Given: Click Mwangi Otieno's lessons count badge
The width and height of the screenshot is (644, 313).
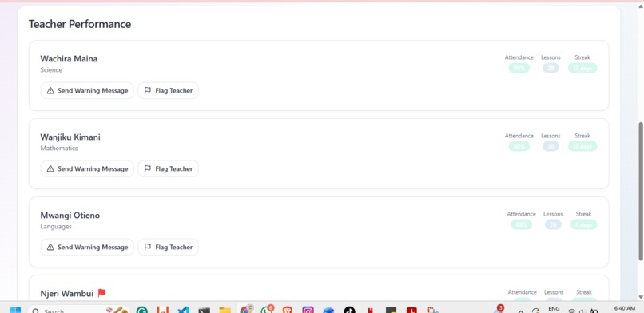Looking at the screenshot, I should 553,224.
